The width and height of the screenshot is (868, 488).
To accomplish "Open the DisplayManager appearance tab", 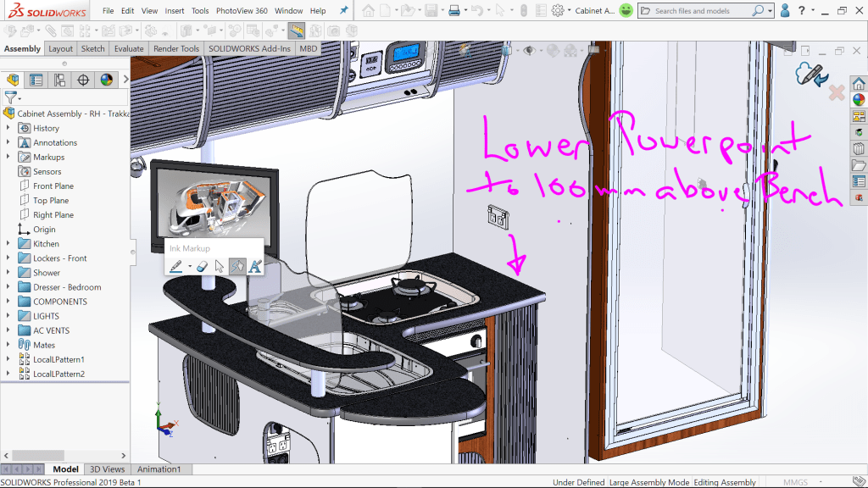I will (106, 80).
